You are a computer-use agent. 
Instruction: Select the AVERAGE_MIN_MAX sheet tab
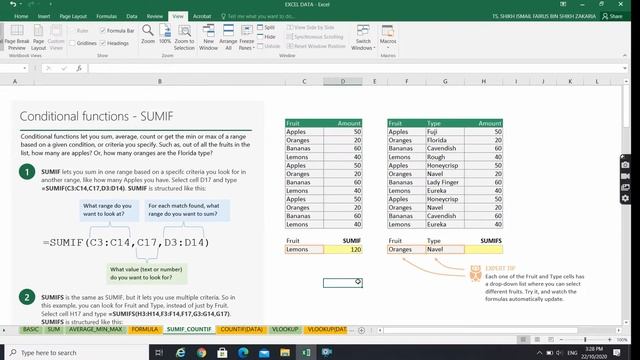(95, 329)
